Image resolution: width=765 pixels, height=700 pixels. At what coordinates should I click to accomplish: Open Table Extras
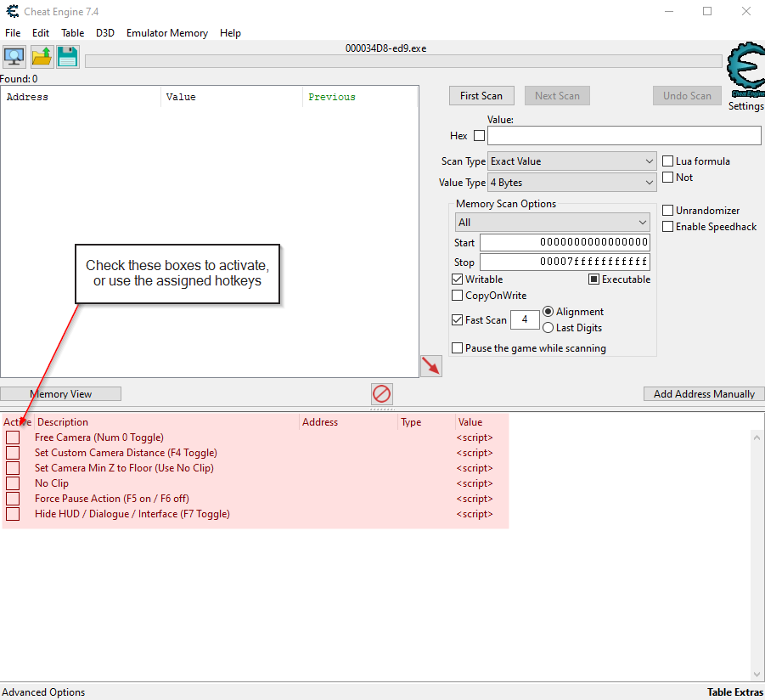(734, 692)
